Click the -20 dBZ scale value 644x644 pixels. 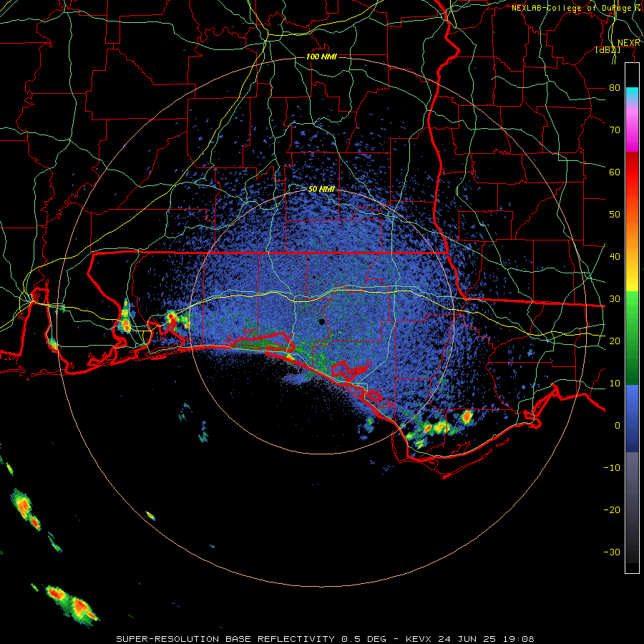[612, 510]
